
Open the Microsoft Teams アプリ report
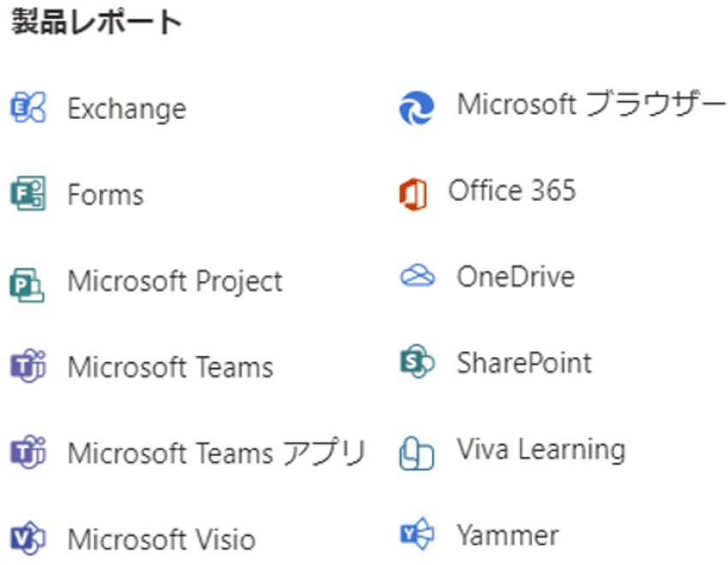pyautogui.click(x=216, y=453)
